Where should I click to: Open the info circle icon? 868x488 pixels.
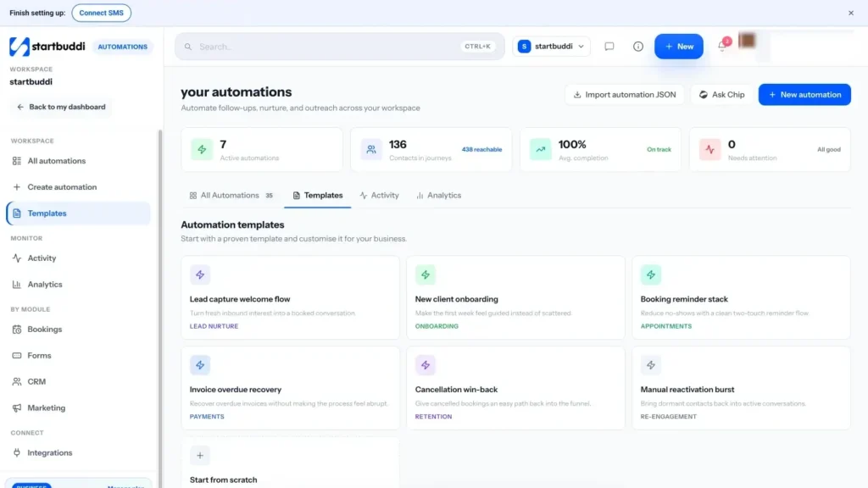637,47
